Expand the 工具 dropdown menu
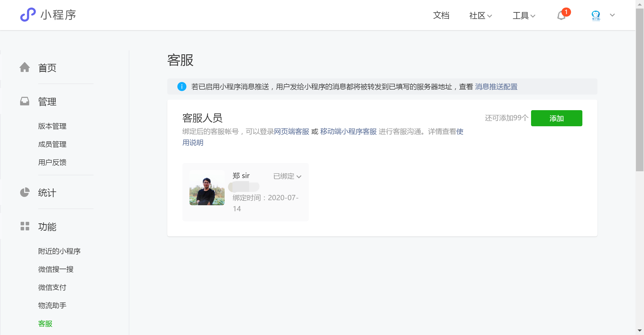 (x=524, y=16)
